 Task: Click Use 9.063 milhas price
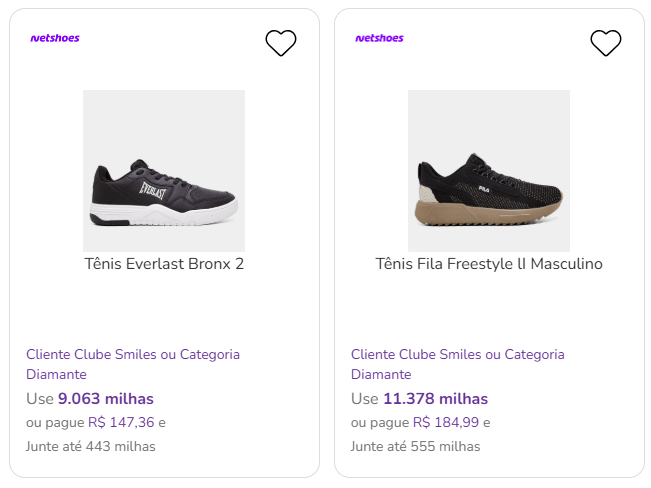tap(90, 399)
